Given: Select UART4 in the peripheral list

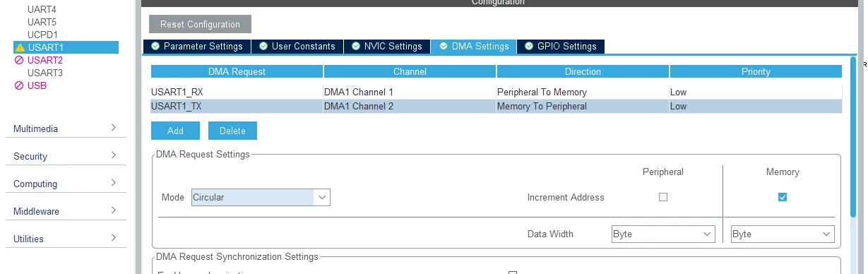Looking at the screenshot, I should pos(42,10).
